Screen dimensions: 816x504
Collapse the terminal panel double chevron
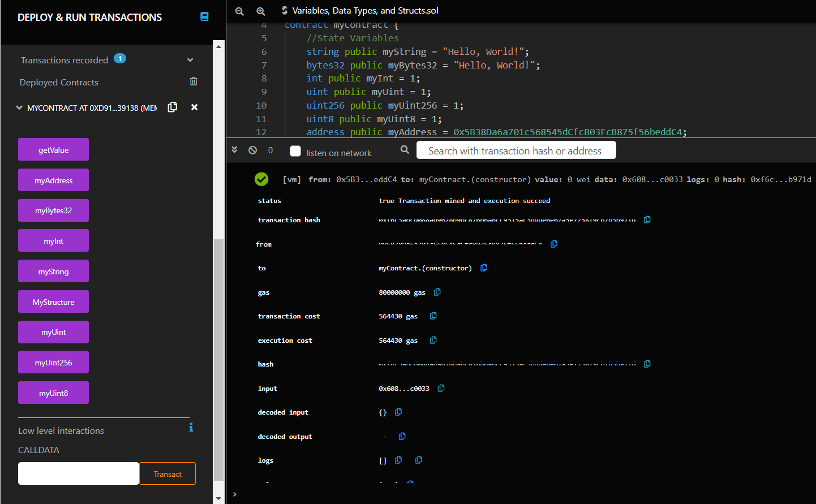tap(234, 150)
